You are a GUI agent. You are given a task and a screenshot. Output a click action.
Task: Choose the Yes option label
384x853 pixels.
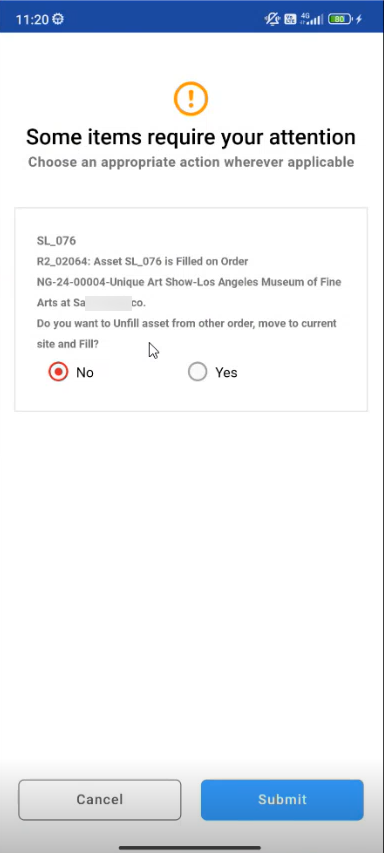point(226,373)
